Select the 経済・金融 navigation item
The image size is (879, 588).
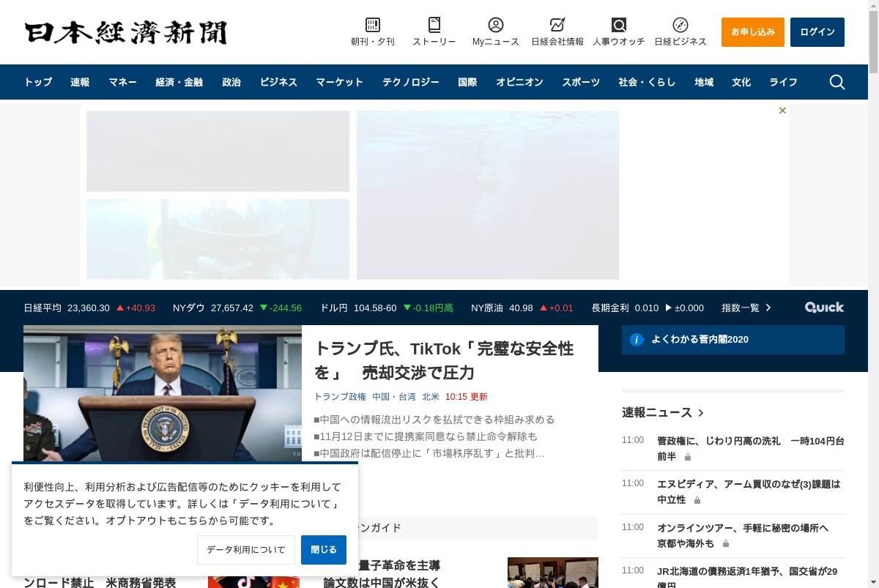pos(179,82)
